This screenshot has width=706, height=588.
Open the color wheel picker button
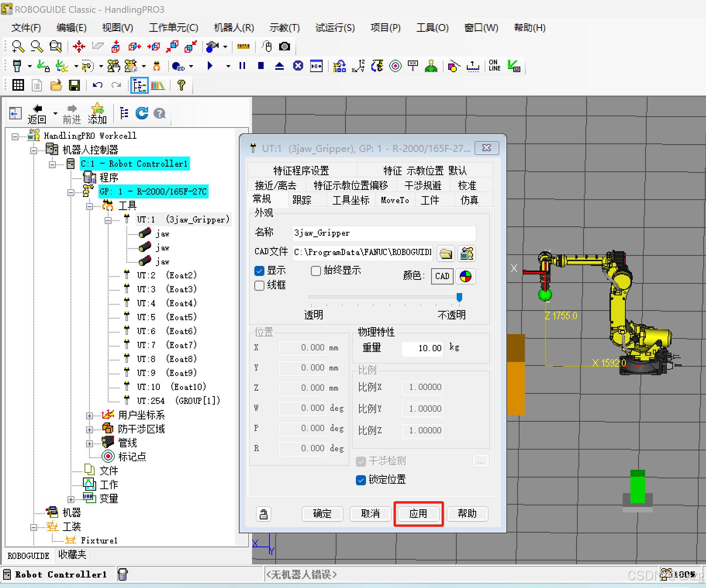465,276
